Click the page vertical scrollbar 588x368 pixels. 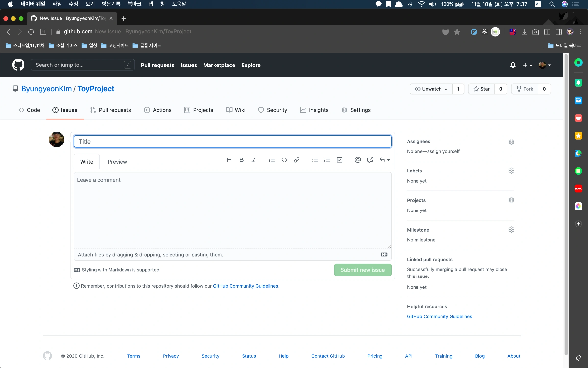(566, 205)
